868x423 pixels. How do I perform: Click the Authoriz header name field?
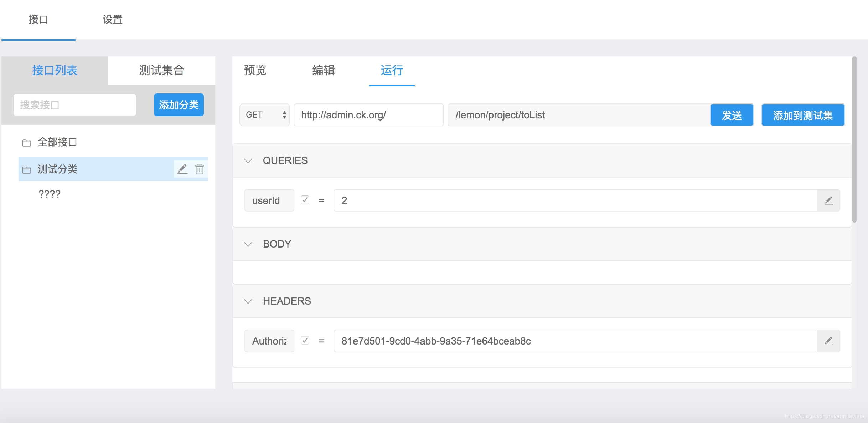[269, 341]
